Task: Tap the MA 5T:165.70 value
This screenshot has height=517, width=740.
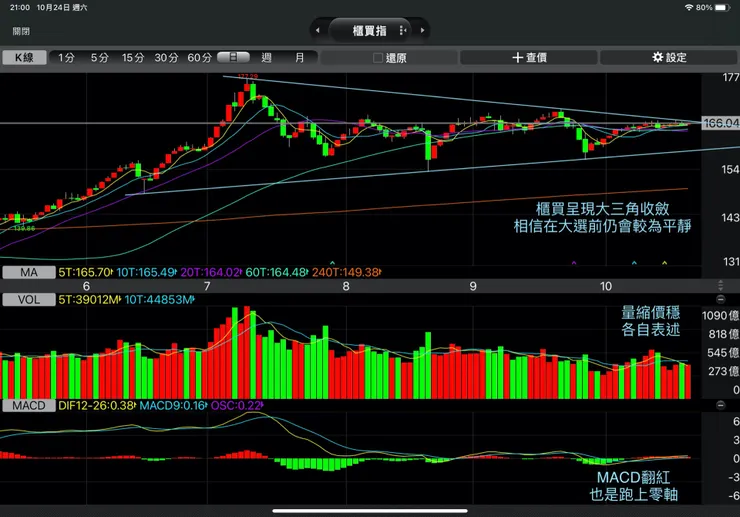Action: (x=85, y=272)
